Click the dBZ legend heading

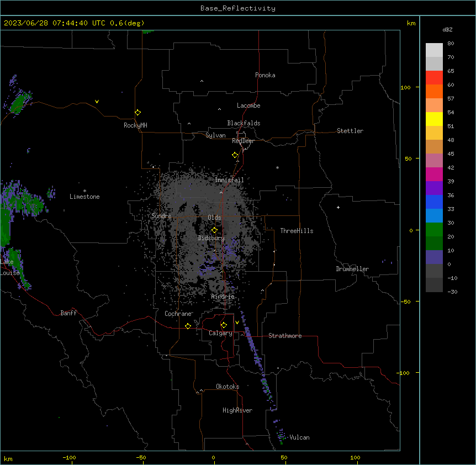[447, 29]
